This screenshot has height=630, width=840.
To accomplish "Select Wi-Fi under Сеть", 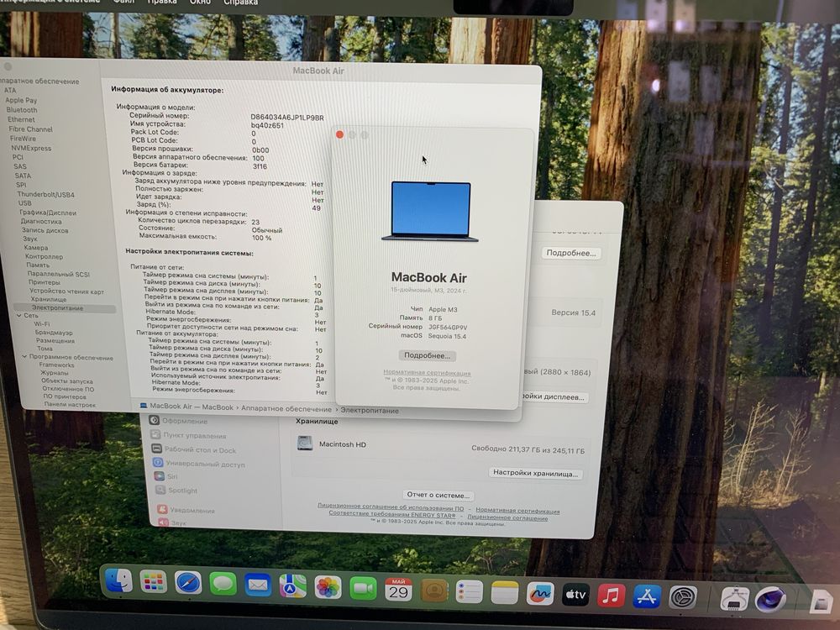I will tap(41, 323).
